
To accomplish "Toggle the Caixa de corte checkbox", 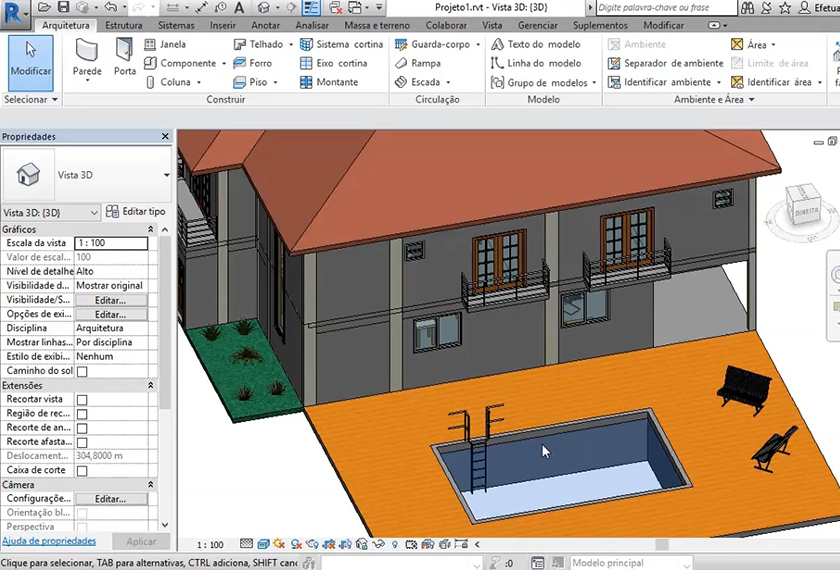I will click(82, 470).
